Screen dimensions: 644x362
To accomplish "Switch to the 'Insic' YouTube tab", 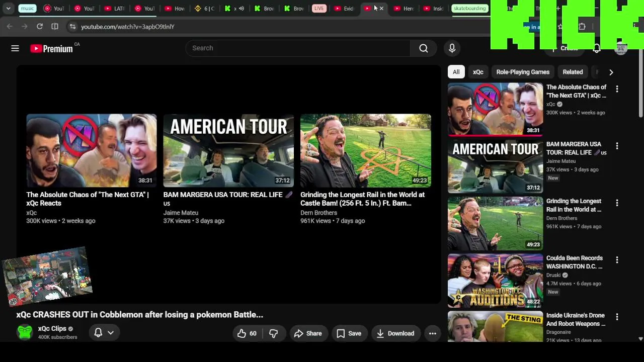I will (x=434, y=9).
